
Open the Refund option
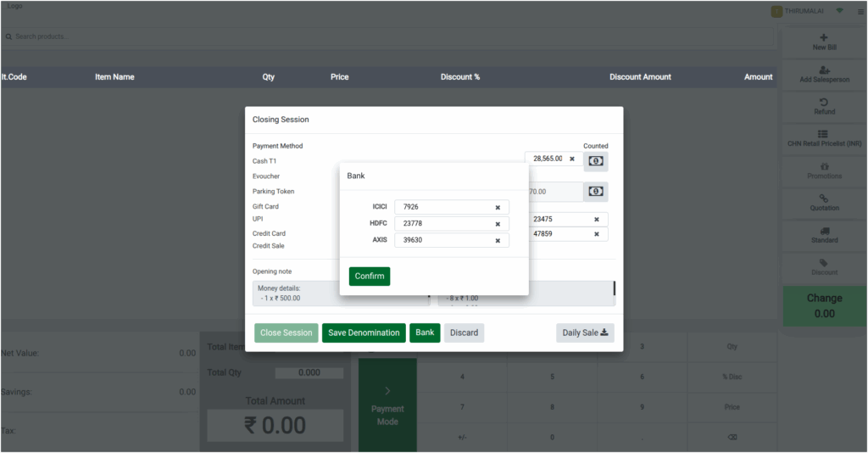click(x=824, y=106)
